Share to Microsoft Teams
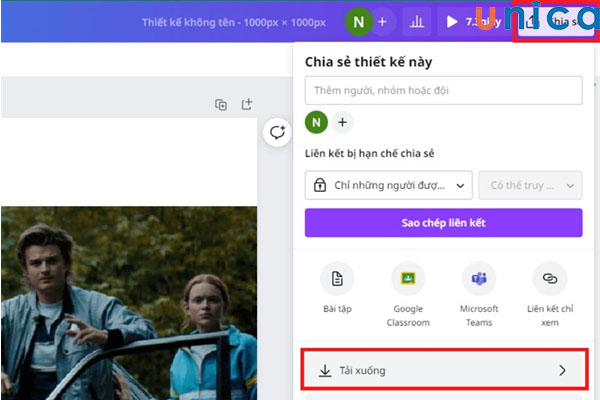The image size is (600, 400). (479, 294)
